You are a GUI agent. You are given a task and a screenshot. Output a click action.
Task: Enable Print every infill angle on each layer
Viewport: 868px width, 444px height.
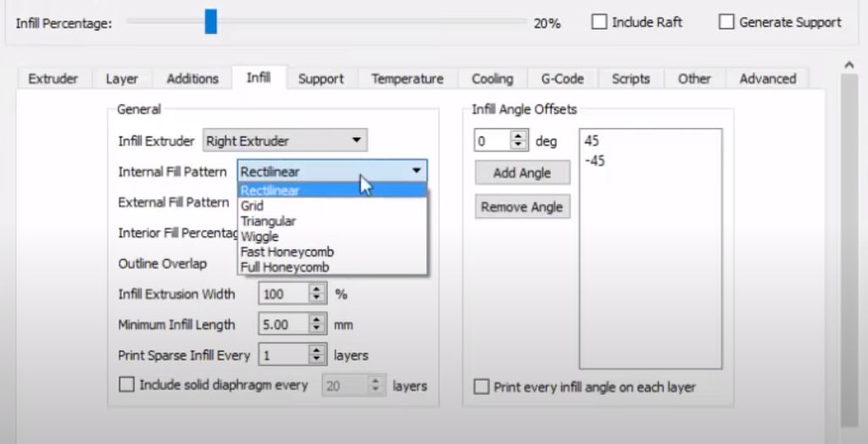click(481, 387)
